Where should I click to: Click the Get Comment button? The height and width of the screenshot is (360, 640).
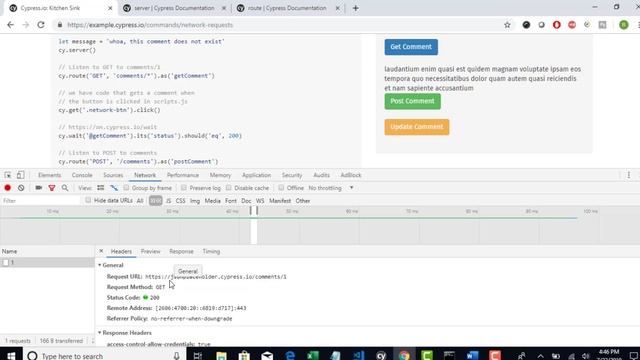pos(411,47)
